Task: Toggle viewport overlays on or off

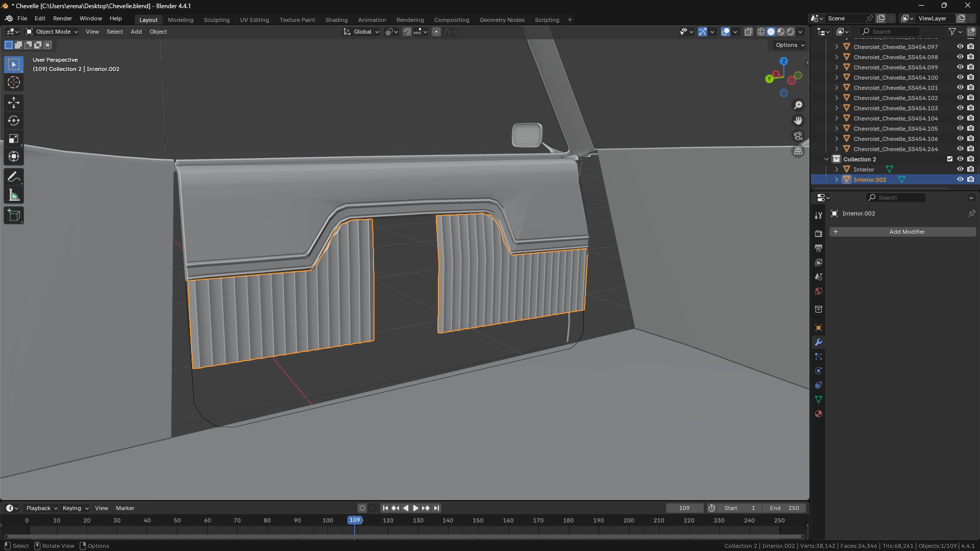Action: pos(726,32)
